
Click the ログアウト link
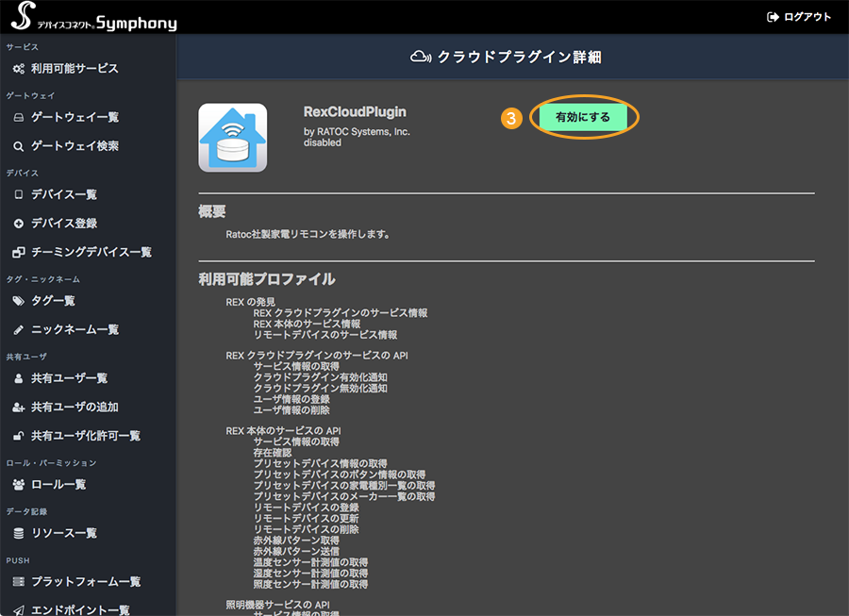click(x=807, y=17)
